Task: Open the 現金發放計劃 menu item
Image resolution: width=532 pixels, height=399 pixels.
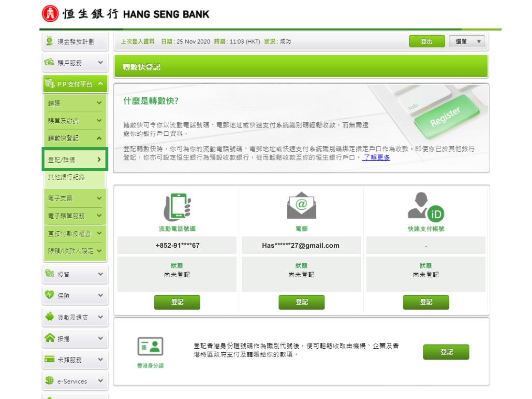Action: coord(75,42)
